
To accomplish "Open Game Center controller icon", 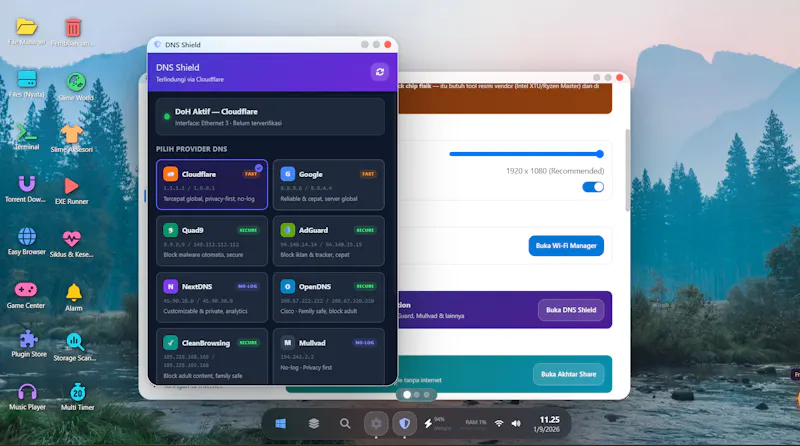I will (x=26, y=290).
